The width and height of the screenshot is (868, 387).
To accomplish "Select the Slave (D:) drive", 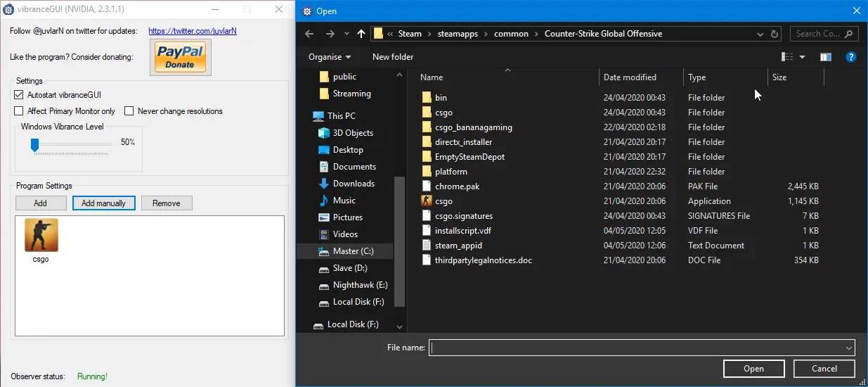I will [350, 268].
